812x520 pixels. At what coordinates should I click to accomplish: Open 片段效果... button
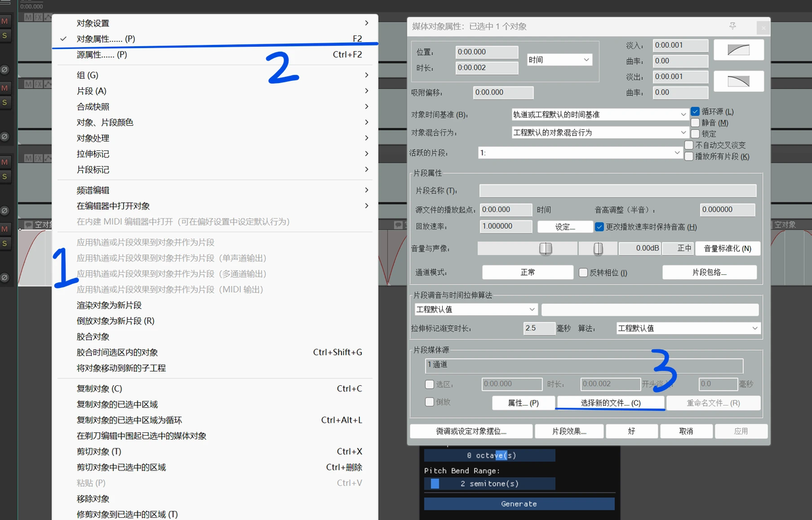click(x=569, y=431)
